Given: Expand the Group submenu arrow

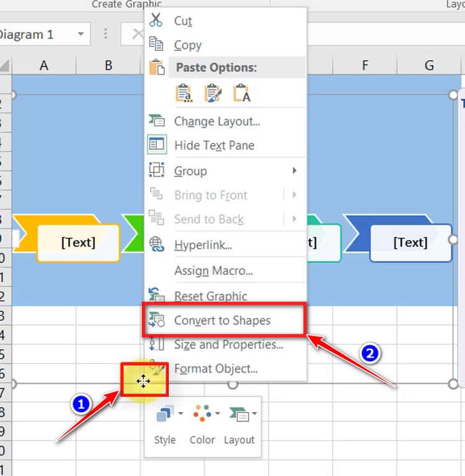Looking at the screenshot, I should click(294, 170).
